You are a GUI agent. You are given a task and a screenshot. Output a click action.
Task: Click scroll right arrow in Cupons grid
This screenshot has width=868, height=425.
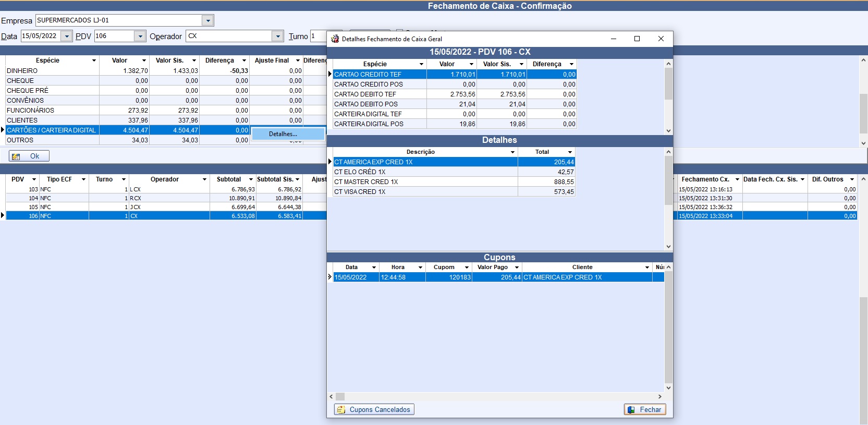point(660,397)
